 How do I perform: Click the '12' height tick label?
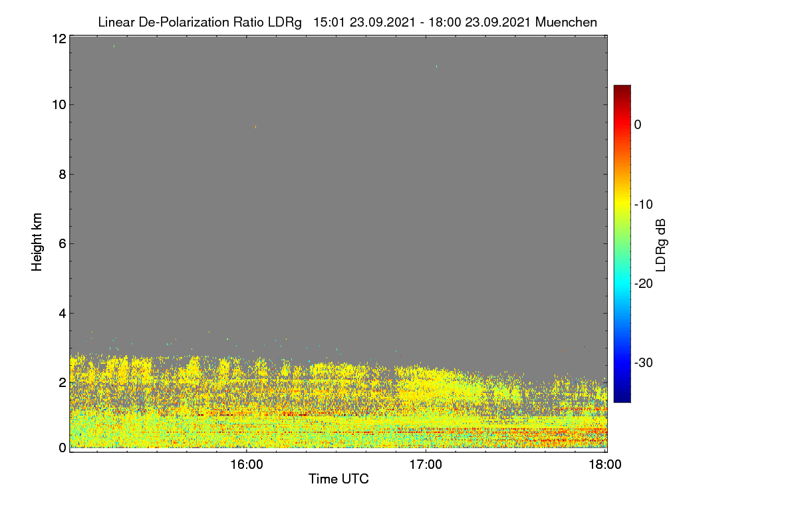tap(58, 39)
